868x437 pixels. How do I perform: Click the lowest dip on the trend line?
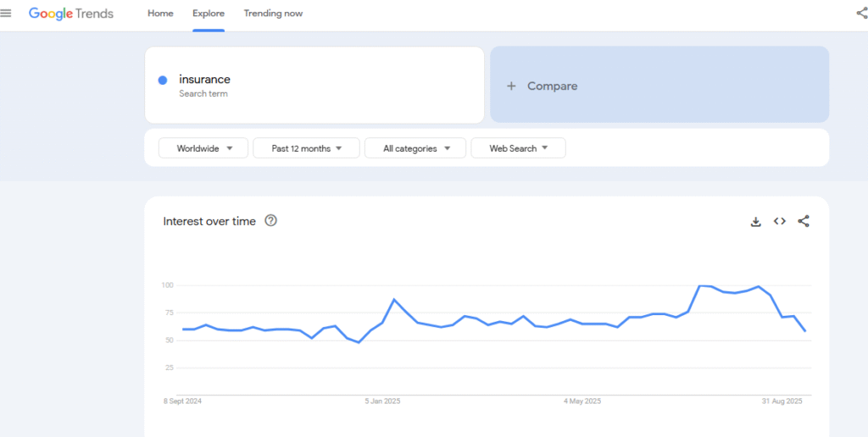359,342
